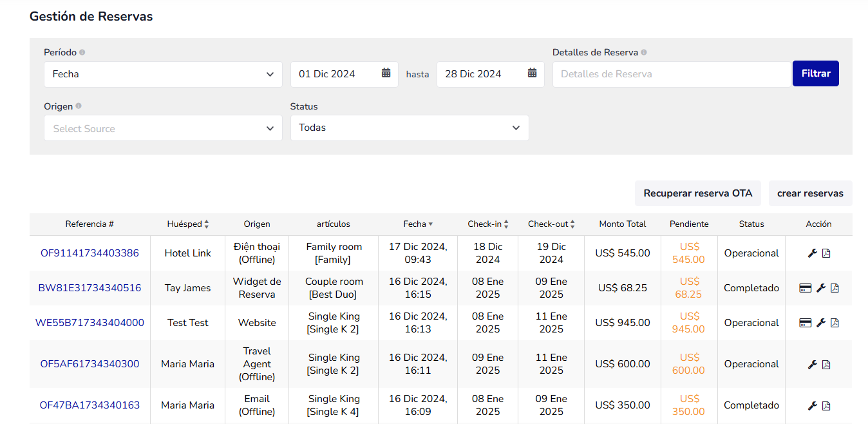This screenshot has height=424, width=868.
Task: Click the info icon next to Origen label
Action: coord(79,106)
